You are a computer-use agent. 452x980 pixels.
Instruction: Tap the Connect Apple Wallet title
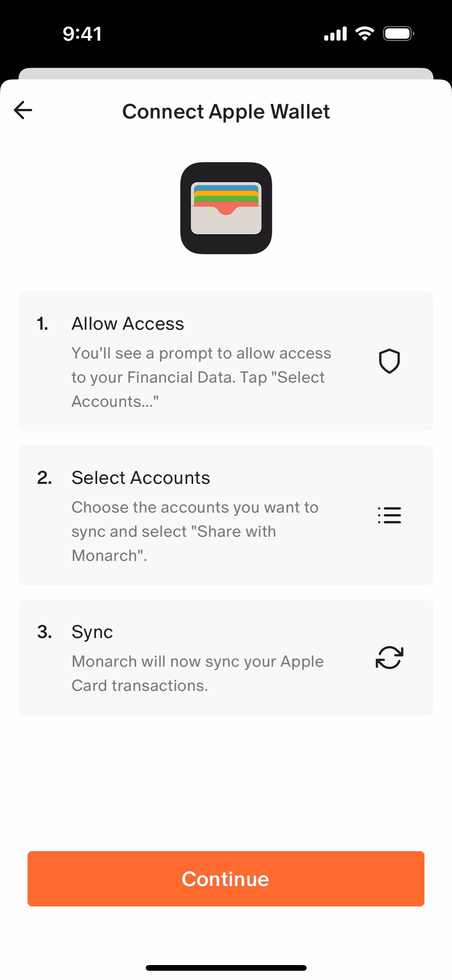(x=226, y=112)
